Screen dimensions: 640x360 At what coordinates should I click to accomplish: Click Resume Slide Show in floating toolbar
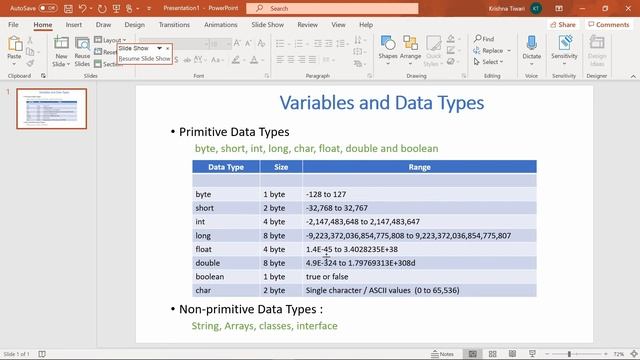point(144,59)
